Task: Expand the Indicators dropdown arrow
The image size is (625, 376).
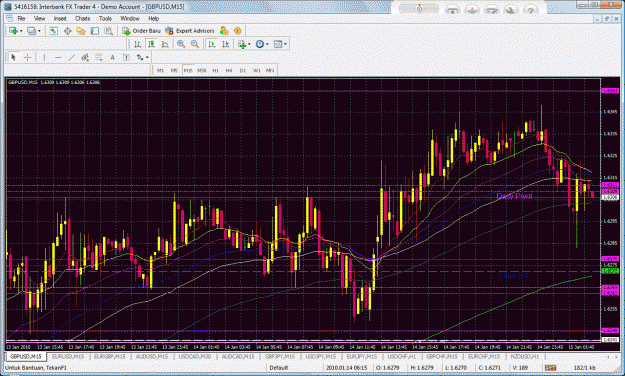Action: pyautogui.click(x=250, y=44)
